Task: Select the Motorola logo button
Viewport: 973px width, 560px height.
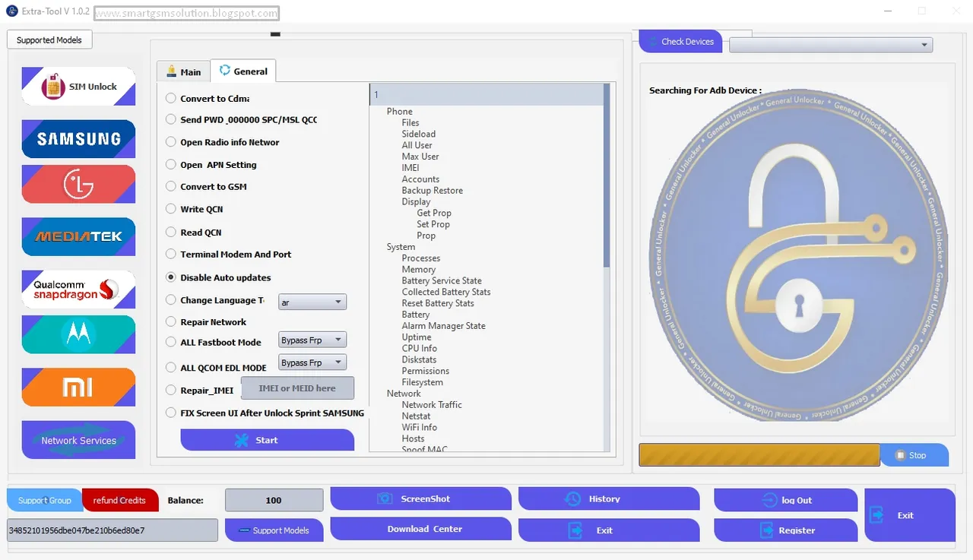Action: click(78, 334)
